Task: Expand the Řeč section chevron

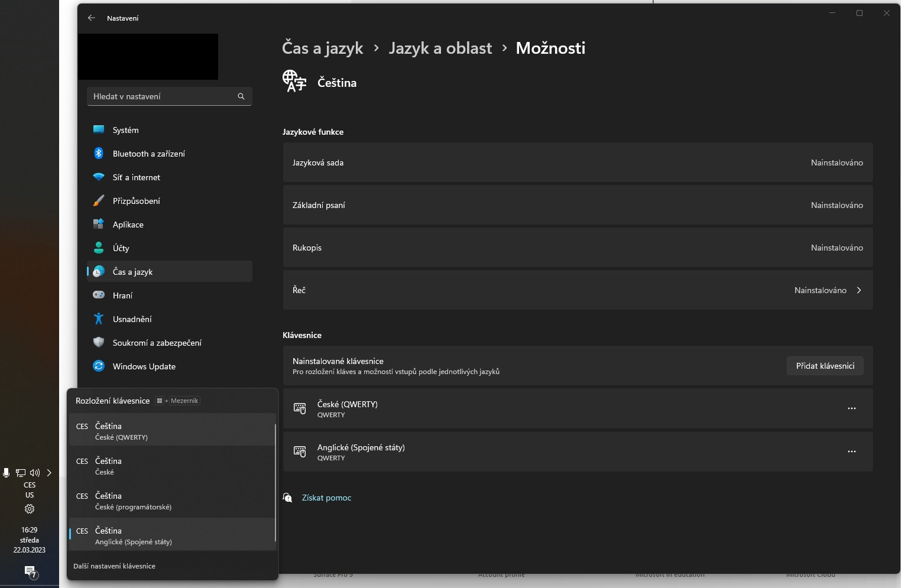Action: point(859,290)
